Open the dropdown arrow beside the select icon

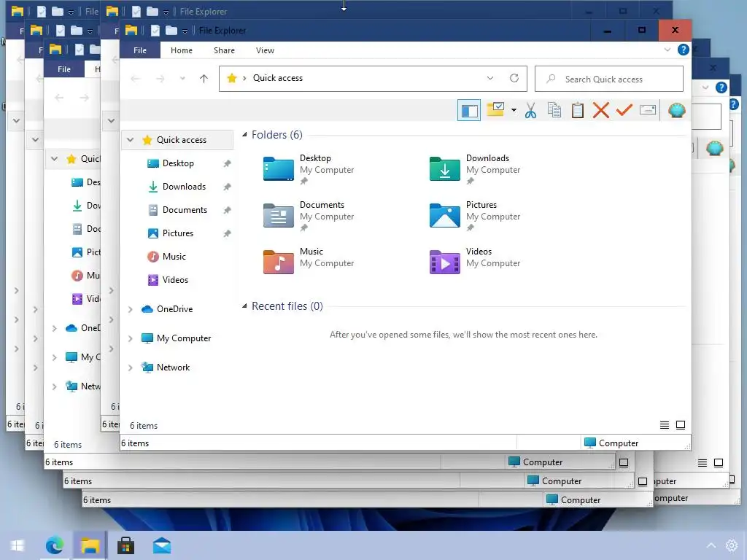click(x=514, y=111)
